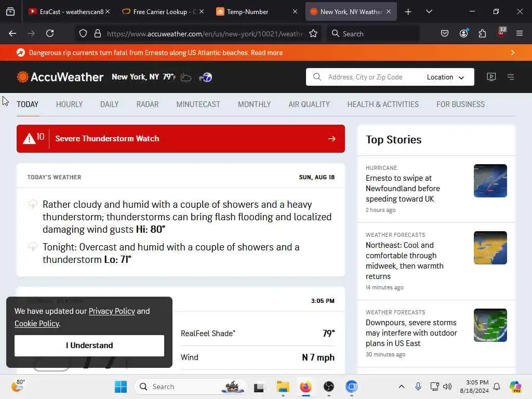Viewport: 532px width, 399px height.
Task: Open the Northeast cool and comfortable story
Action: [404, 261]
